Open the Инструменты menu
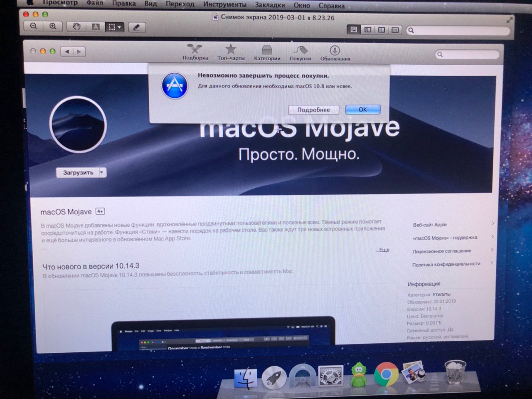This screenshot has height=399, width=532. [x=224, y=5]
